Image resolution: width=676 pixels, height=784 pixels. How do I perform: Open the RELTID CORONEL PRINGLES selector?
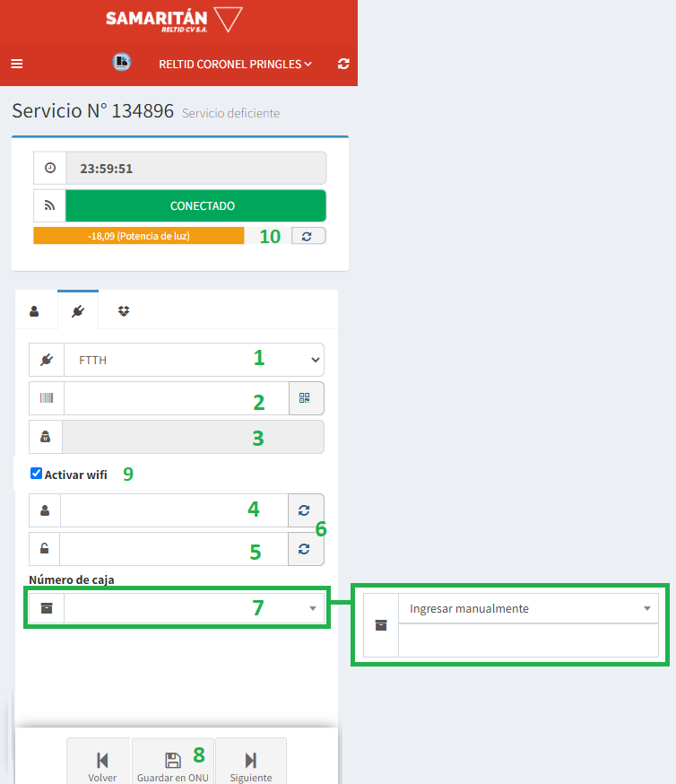point(235,64)
